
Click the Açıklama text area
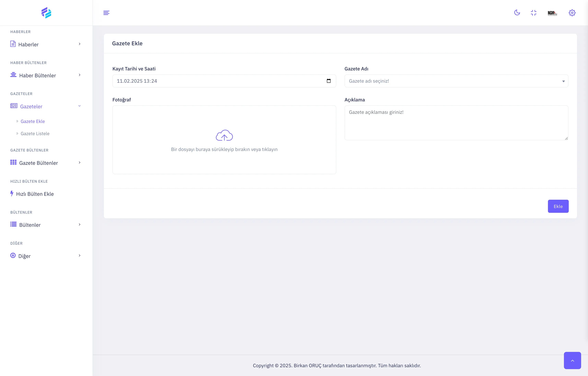[456, 123]
